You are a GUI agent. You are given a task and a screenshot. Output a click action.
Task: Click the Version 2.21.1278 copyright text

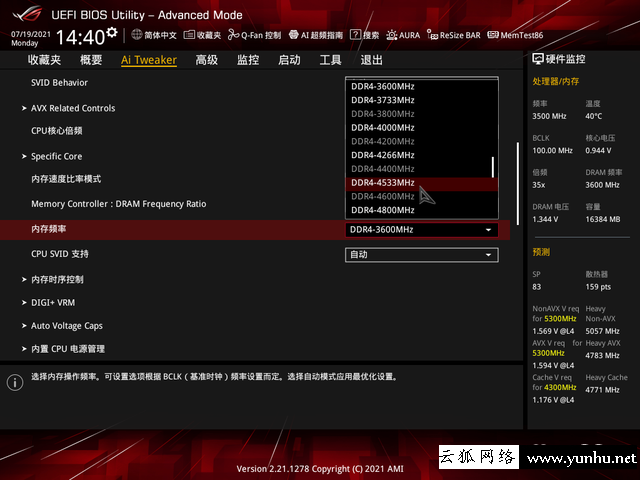pyautogui.click(x=320, y=469)
